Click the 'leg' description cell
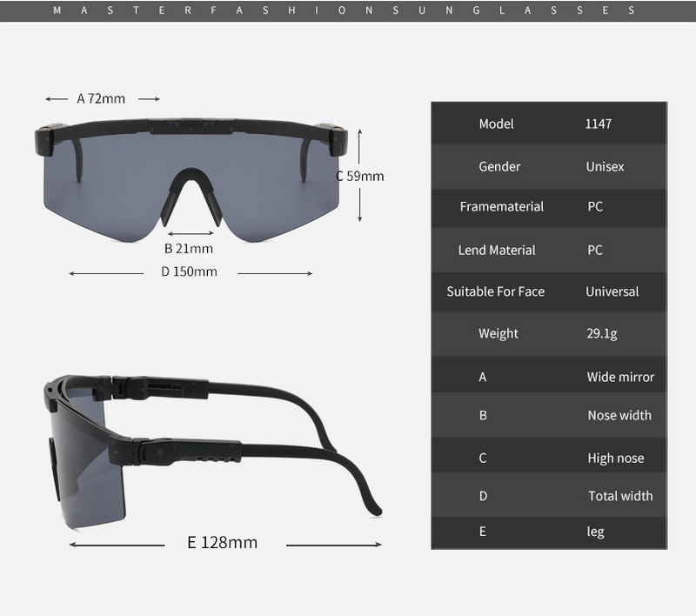This screenshot has height=616, width=696. click(595, 532)
